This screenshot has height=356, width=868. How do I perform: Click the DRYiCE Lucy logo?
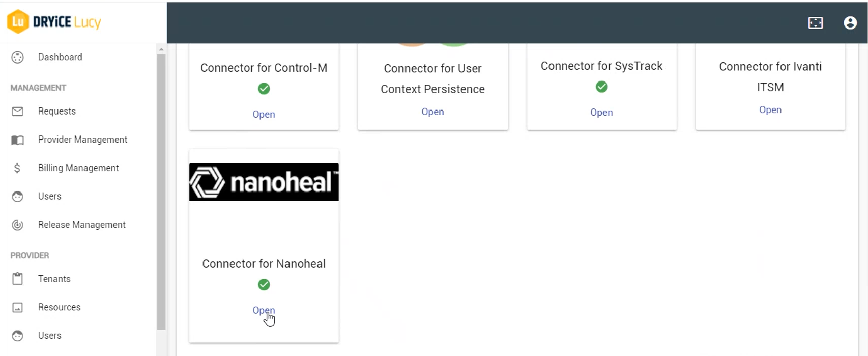point(54,22)
